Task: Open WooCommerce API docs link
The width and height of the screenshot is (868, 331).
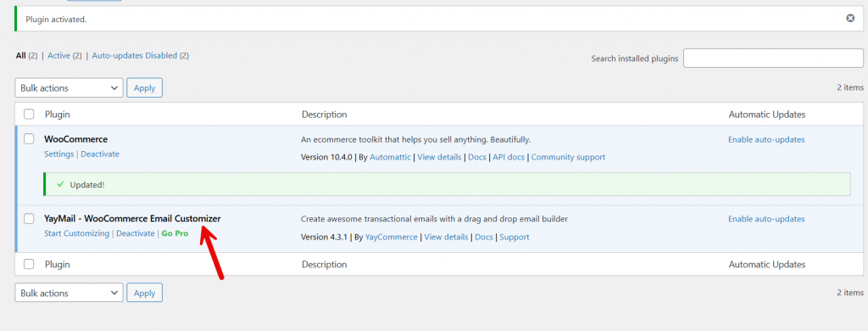Action: [x=509, y=157]
